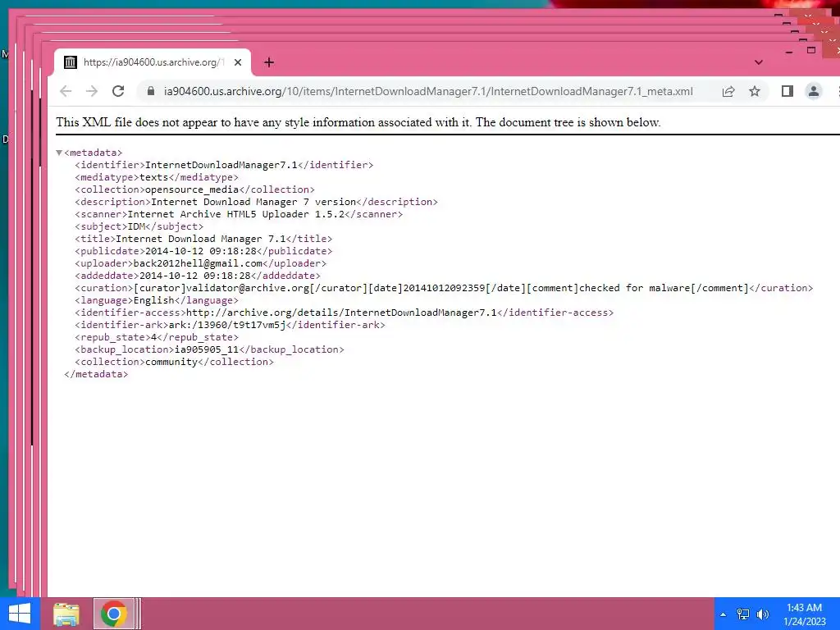Click uploader email back2012hell@gmail.com
840x630 pixels.
click(198, 263)
